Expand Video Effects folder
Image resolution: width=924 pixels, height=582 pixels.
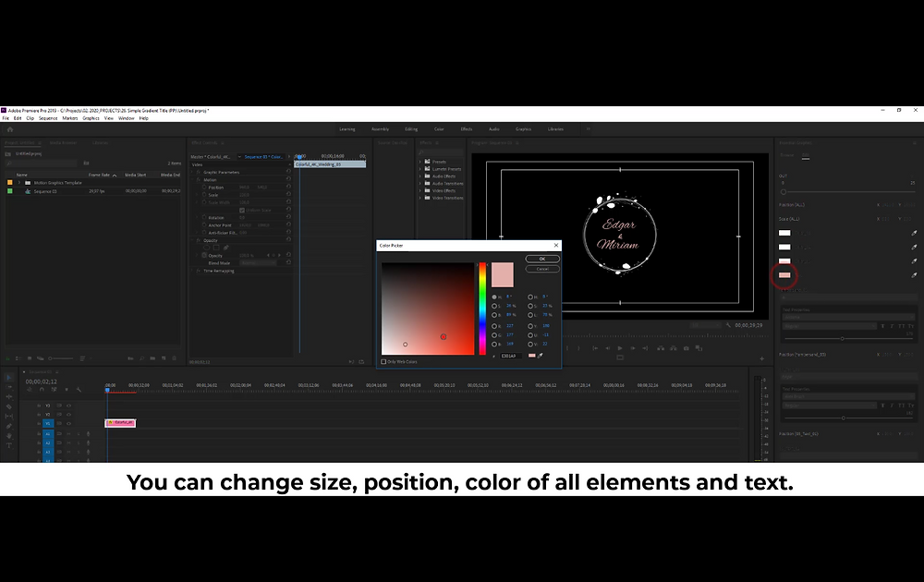coord(420,190)
